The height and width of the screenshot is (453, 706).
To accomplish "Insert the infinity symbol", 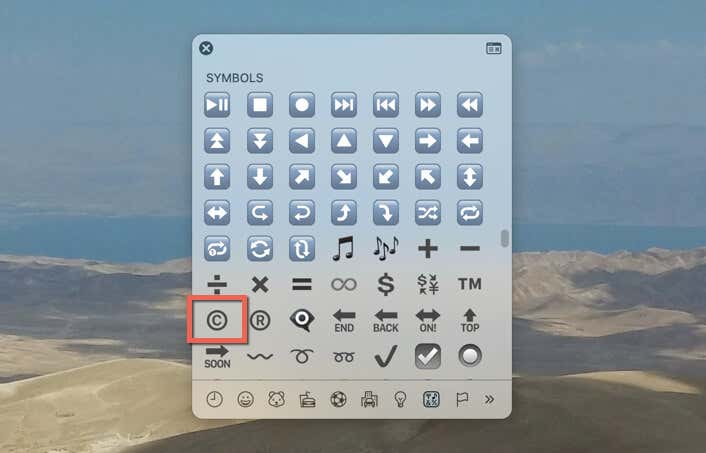I will pyautogui.click(x=344, y=284).
